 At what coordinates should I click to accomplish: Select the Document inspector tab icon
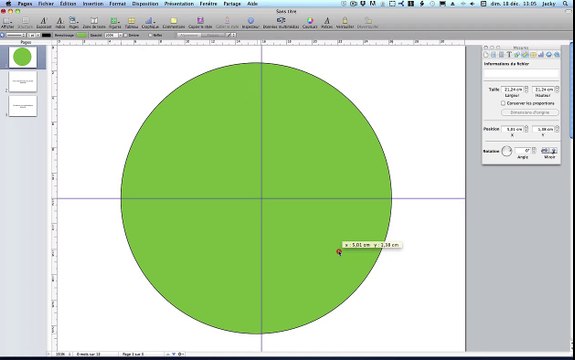486,55
